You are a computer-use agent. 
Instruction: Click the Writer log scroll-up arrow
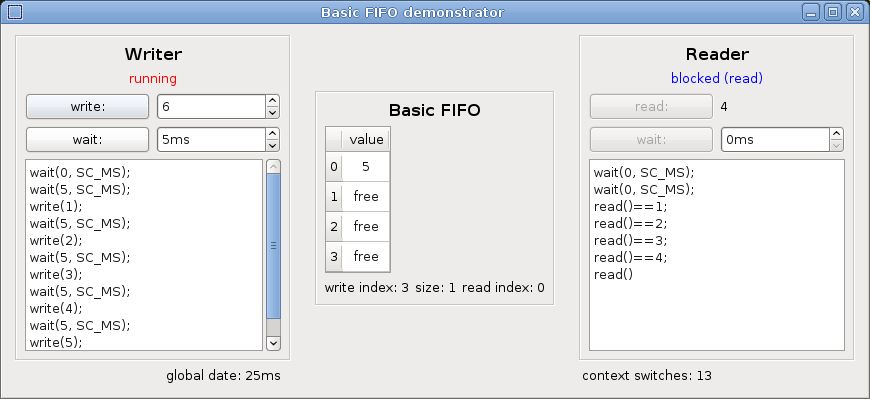pos(274,166)
